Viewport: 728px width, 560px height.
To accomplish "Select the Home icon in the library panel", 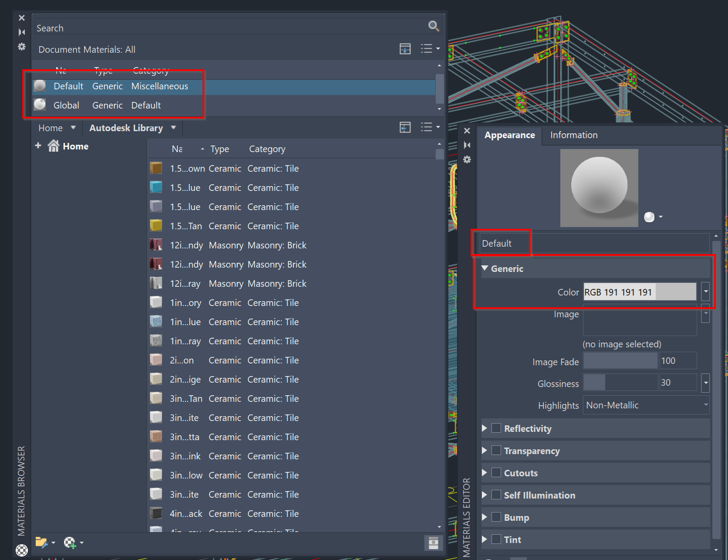I will click(x=53, y=146).
